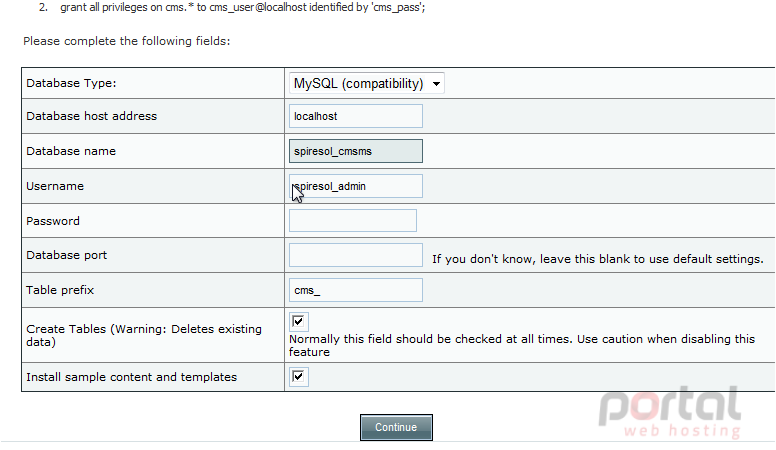This screenshot has width=776, height=450.
Task: Click the database port default settings hint text
Action: point(598,259)
